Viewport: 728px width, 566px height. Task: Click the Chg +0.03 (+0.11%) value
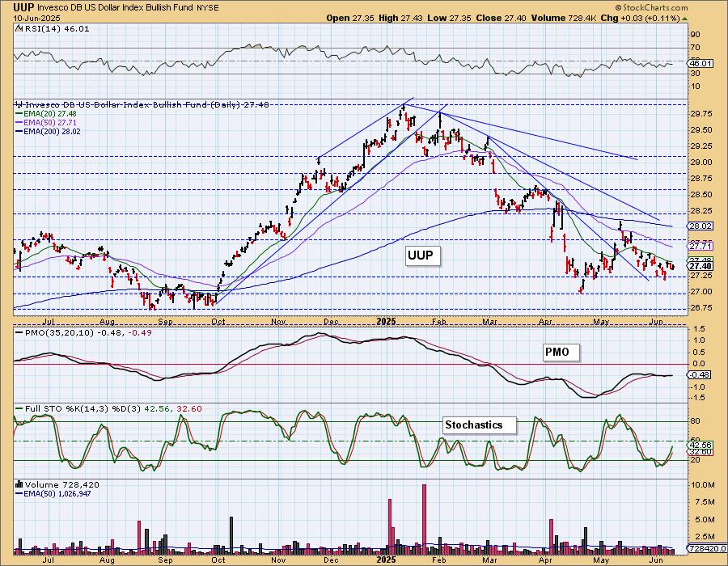pos(640,18)
